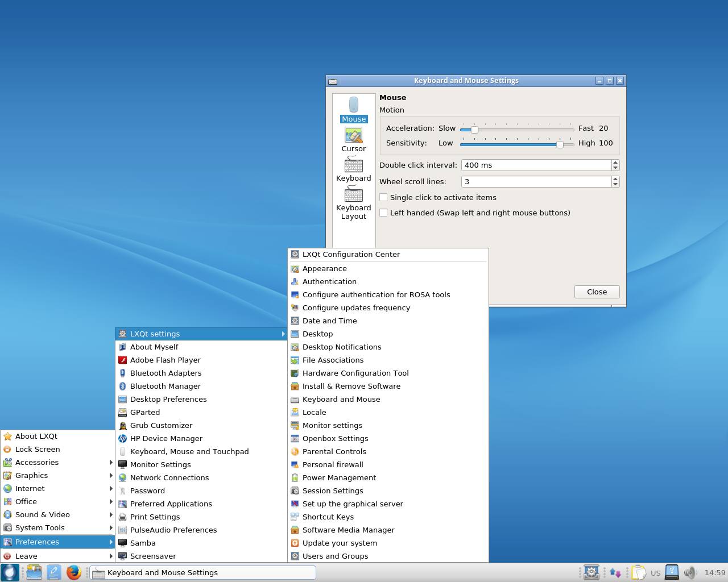This screenshot has height=582, width=728.
Task: Close the Keyboard and Mouse Settings dialog
Action: coord(597,292)
